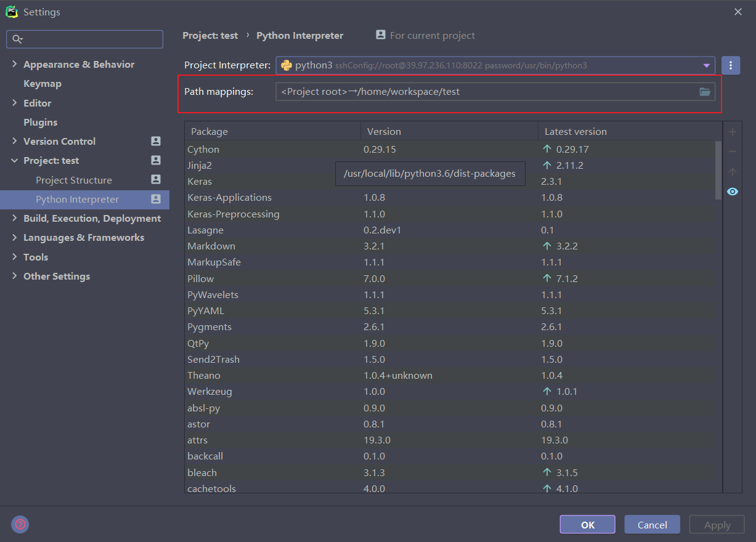This screenshot has height=542, width=756.
Task: Click the Cancel button
Action: 652,525
